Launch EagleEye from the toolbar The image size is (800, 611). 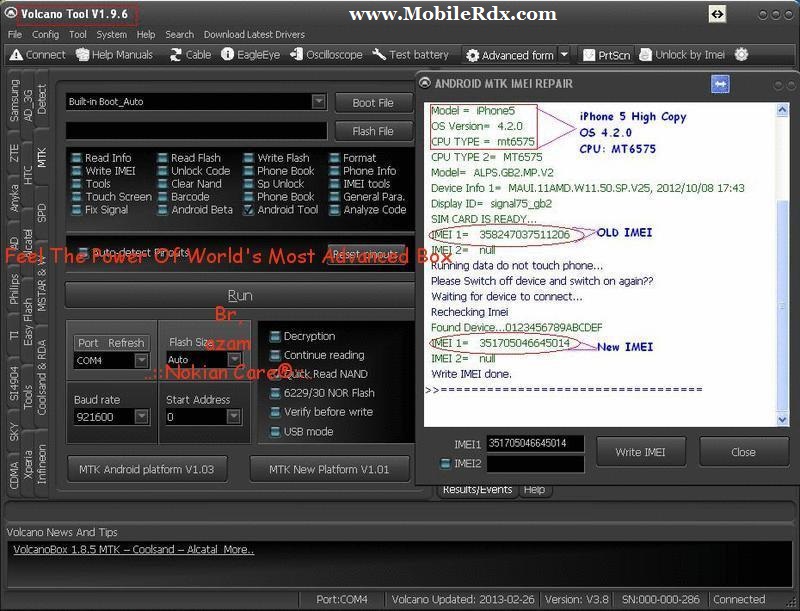251,55
